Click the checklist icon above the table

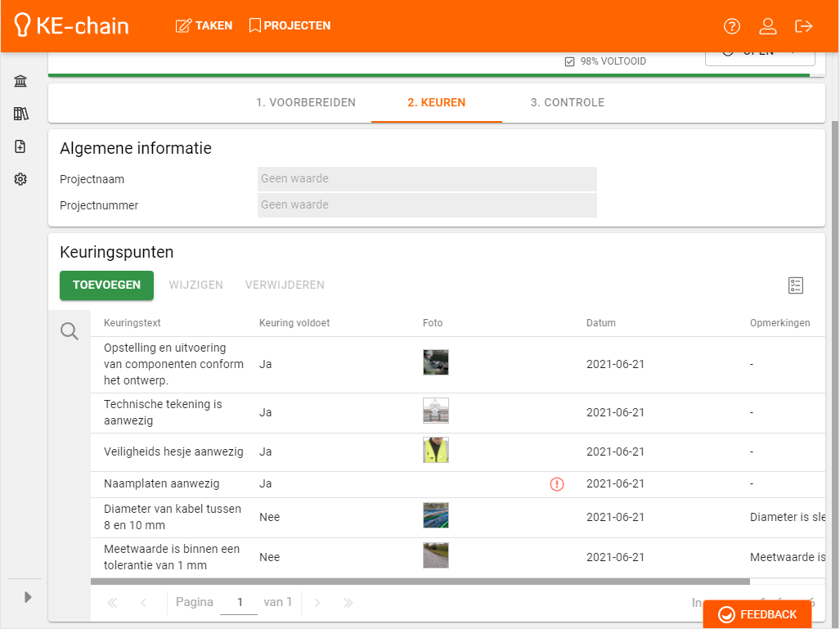click(x=796, y=285)
